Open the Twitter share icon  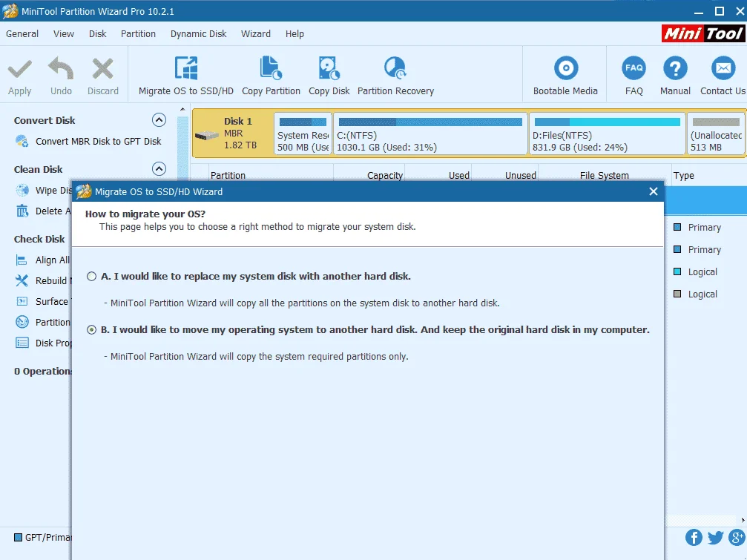[x=715, y=538]
